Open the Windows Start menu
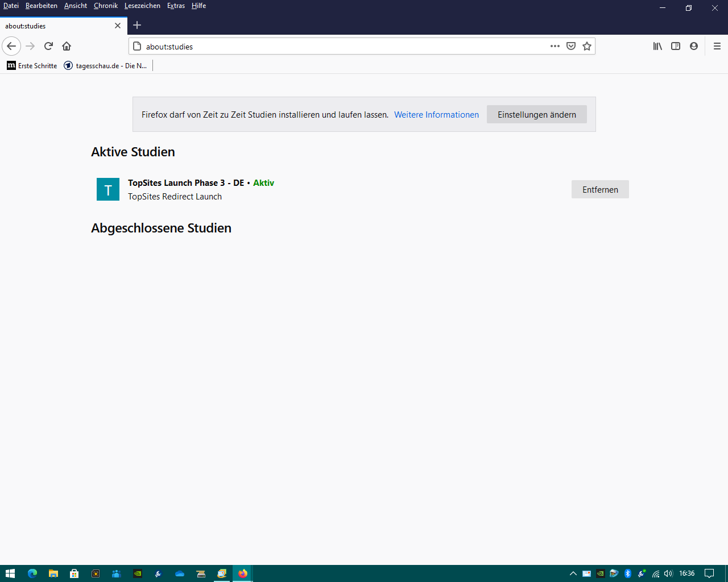The width and height of the screenshot is (728, 582). 10,573
